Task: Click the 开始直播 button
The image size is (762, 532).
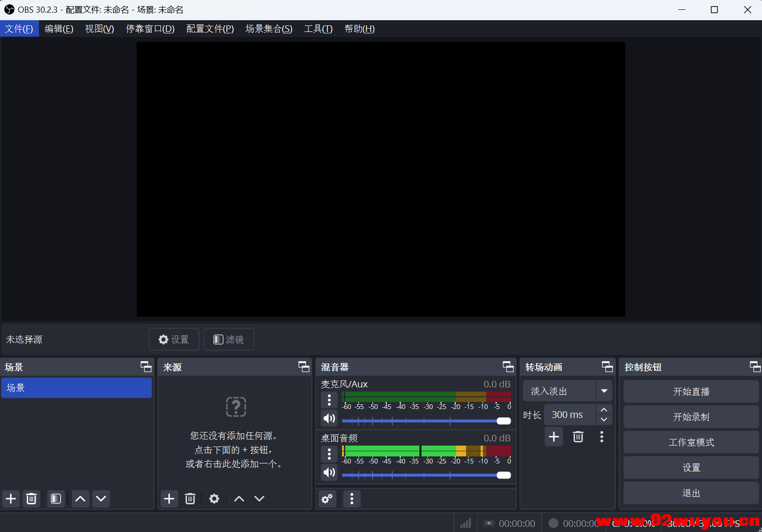Action: click(x=691, y=391)
